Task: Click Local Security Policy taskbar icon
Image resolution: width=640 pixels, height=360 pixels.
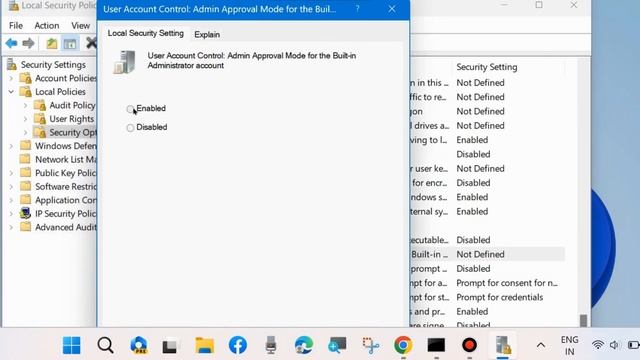Action: [x=503, y=345]
